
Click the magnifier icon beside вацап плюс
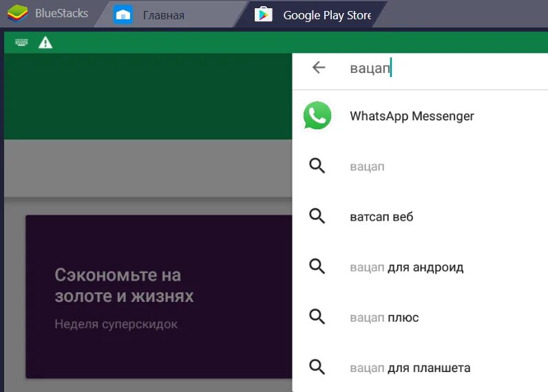point(317,317)
